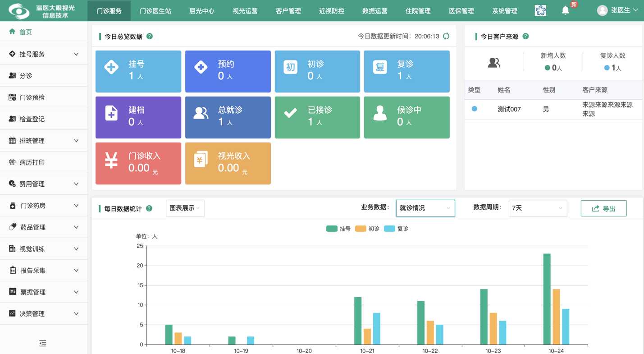Click the 预约 card diamond plus icon
This screenshot has width=644, height=354.
click(201, 67)
